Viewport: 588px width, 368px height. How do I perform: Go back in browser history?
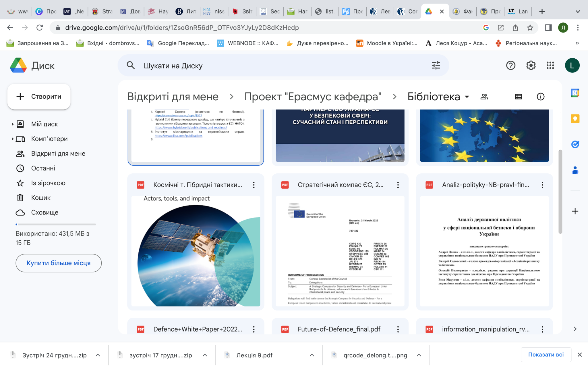(x=10, y=28)
